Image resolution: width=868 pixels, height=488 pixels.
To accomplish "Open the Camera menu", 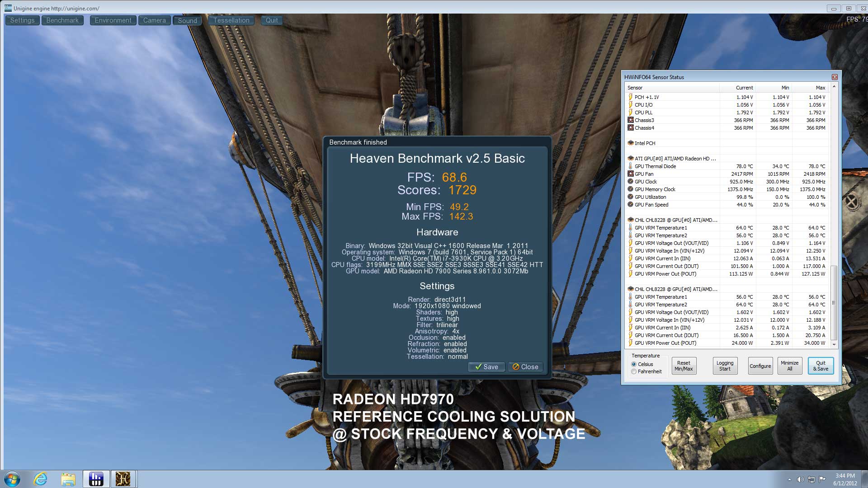I will [x=155, y=20].
